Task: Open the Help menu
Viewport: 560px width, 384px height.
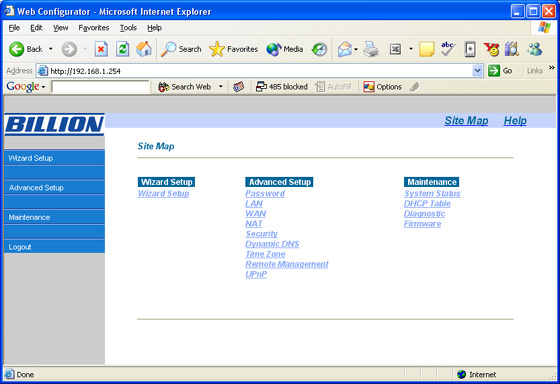Action: click(x=154, y=28)
